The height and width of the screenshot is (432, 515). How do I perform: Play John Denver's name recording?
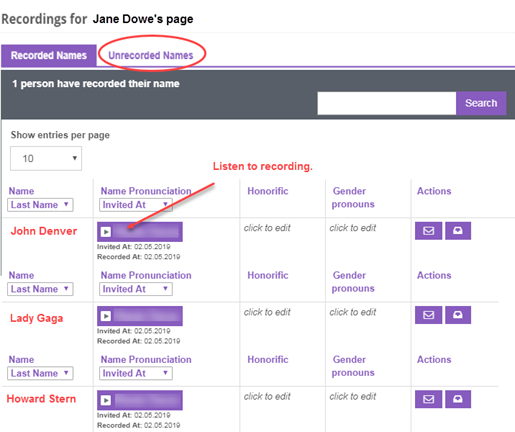point(106,232)
